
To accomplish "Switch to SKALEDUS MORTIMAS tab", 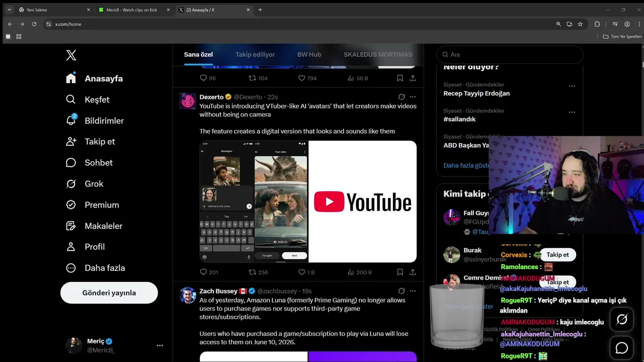I will click(378, 54).
